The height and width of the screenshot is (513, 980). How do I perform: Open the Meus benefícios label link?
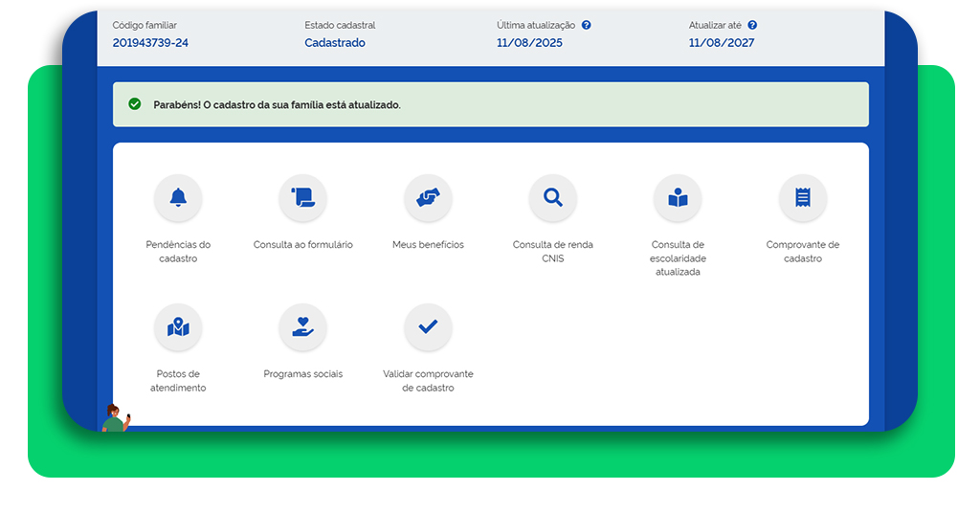point(428,245)
